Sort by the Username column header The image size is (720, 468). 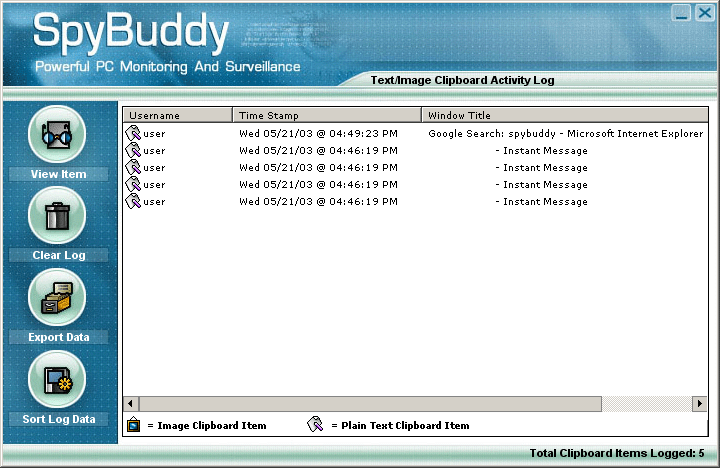coord(177,115)
